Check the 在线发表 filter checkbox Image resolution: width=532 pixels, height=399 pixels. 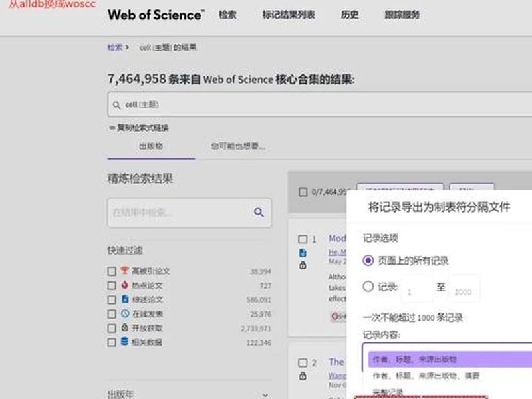112,314
